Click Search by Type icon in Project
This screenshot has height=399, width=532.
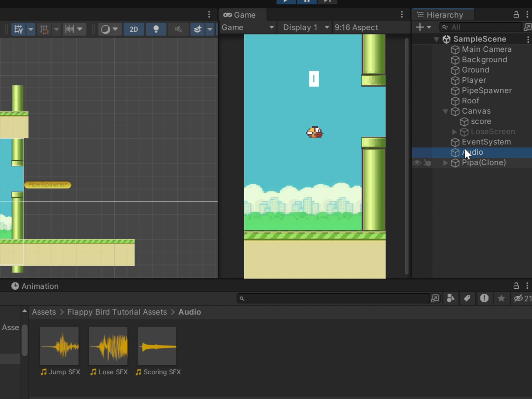[451, 298]
